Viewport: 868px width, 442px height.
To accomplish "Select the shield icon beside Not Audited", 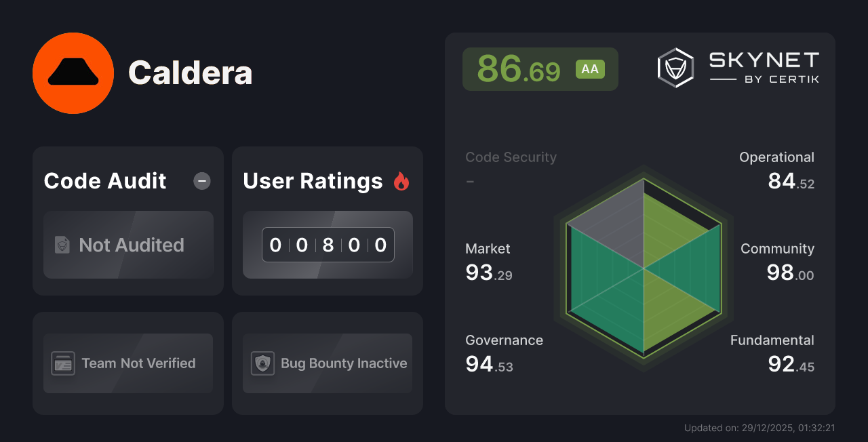I will pos(61,245).
